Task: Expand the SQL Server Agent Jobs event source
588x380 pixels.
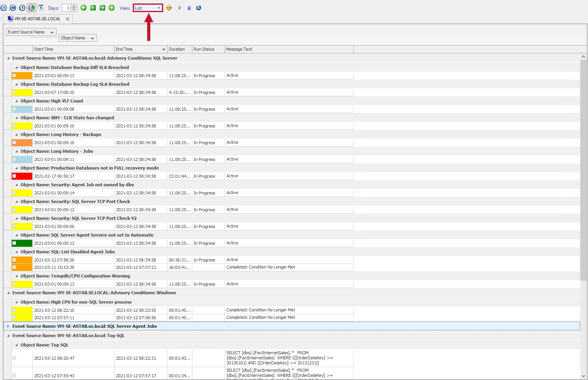Action: 8,326
